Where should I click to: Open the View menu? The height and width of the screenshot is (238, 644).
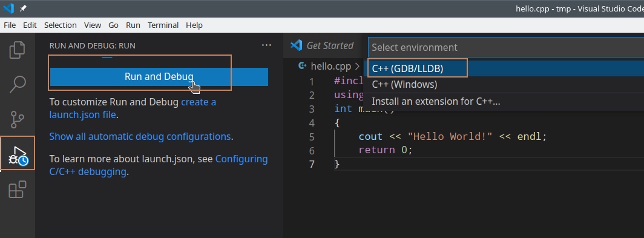pos(93,25)
